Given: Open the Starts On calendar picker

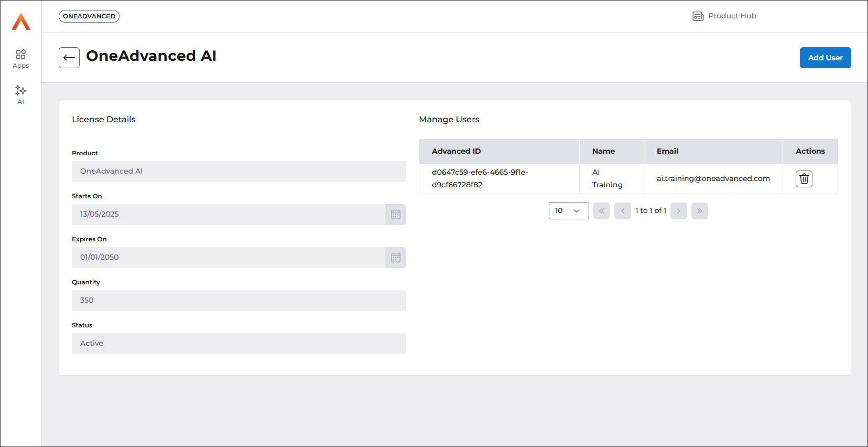Looking at the screenshot, I should [396, 215].
